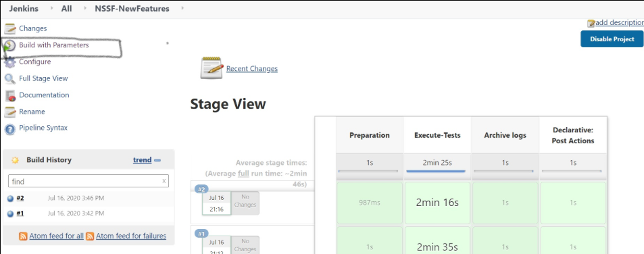Click the Jul 16 21:16 build date box
This screenshot has height=254, width=644.
(x=216, y=203)
